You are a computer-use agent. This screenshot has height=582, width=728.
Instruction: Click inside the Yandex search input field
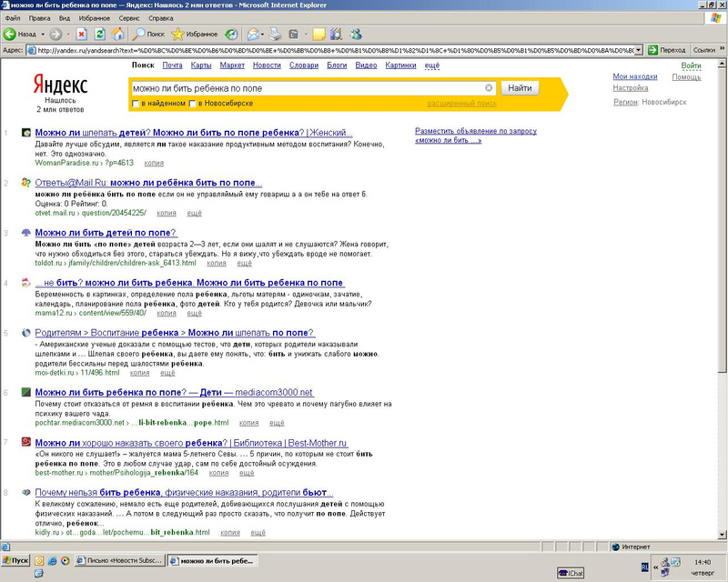click(x=305, y=88)
